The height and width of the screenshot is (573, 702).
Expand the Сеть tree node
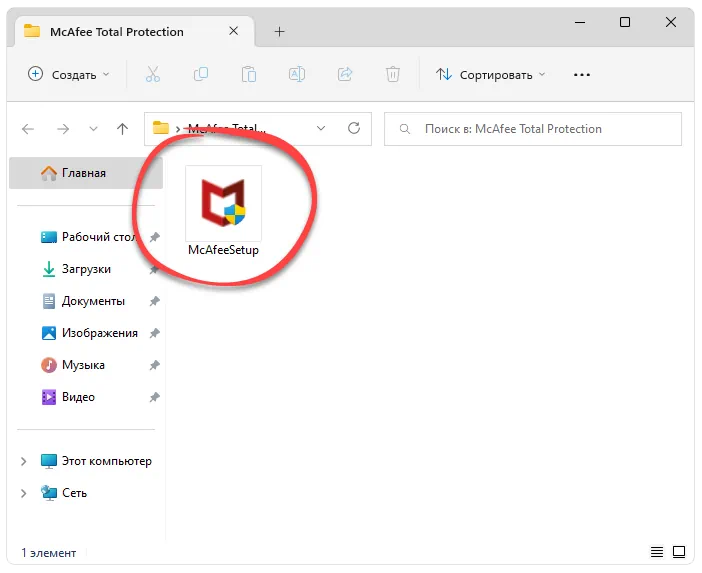click(24, 493)
